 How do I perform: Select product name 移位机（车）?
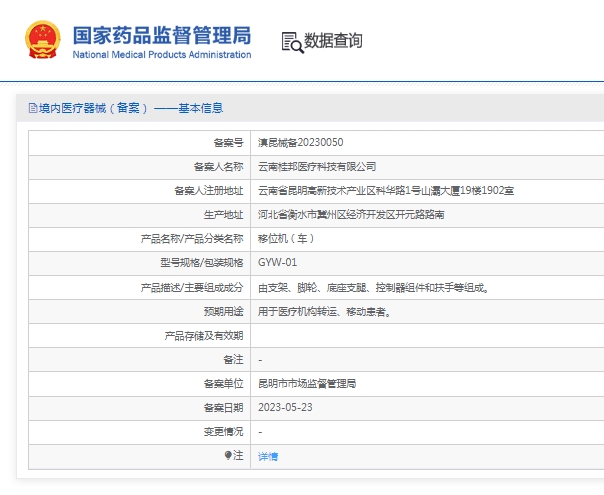pyautogui.click(x=286, y=239)
